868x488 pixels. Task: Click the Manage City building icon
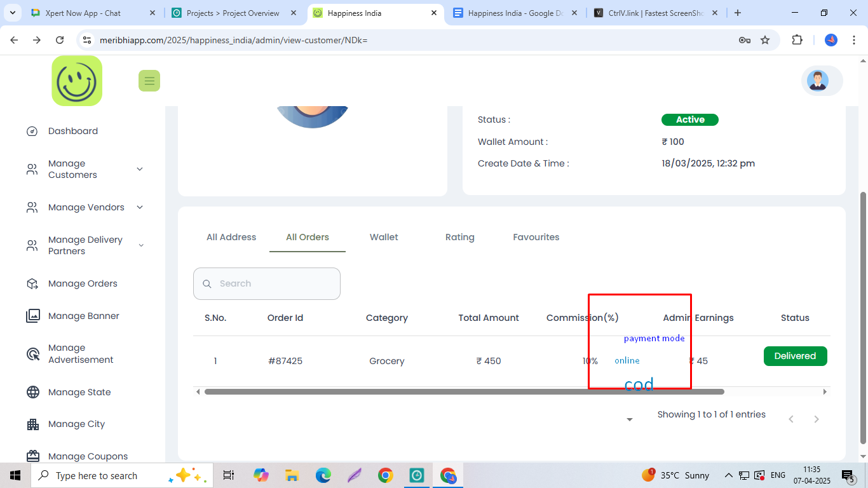click(x=33, y=424)
